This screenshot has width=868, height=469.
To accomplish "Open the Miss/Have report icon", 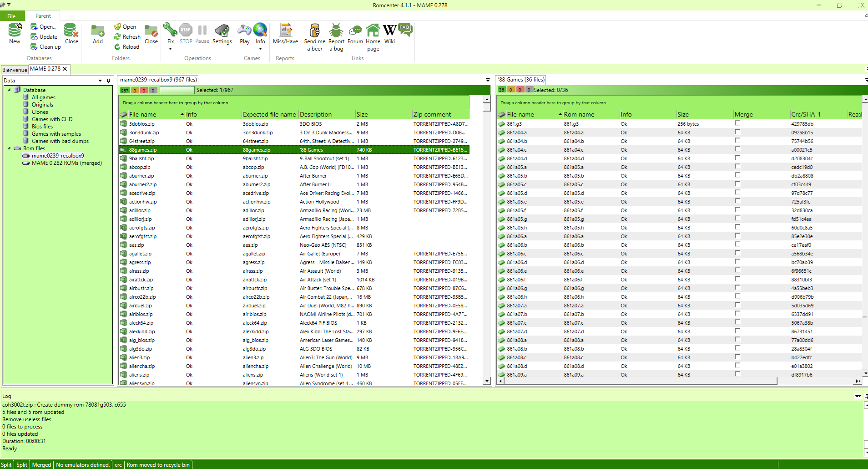I will (285, 31).
